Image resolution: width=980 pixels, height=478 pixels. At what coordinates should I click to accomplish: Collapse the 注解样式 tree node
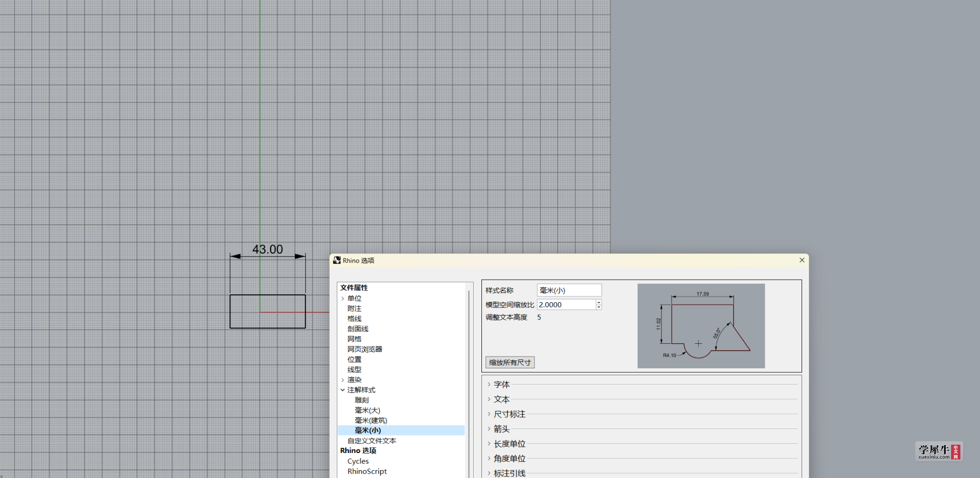pos(343,390)
